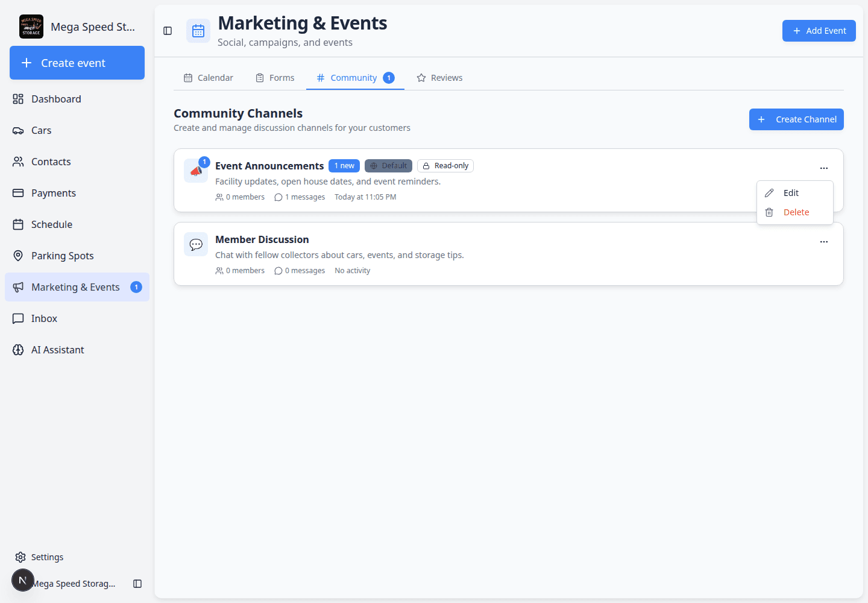Open the Dashboard grid icon
This screenshot has width=868, height=603.
tap(18, 99)
